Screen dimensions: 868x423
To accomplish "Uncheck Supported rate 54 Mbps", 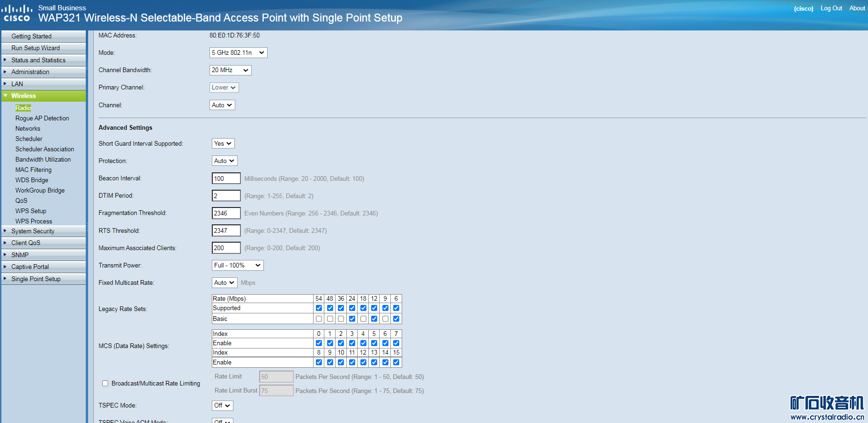I will click(x=319, y=308).
